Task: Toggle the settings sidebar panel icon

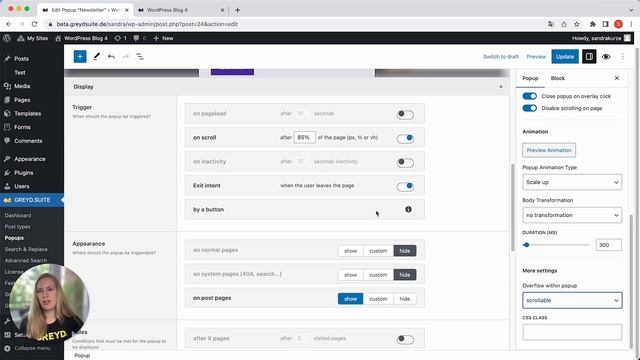Action: click(589, 57)
